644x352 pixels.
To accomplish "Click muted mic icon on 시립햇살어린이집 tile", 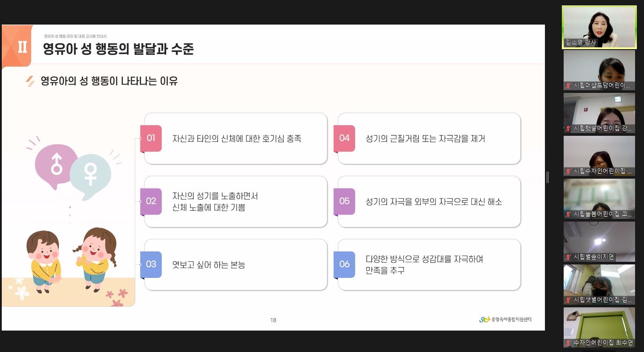I will click(x=568, y=129).
